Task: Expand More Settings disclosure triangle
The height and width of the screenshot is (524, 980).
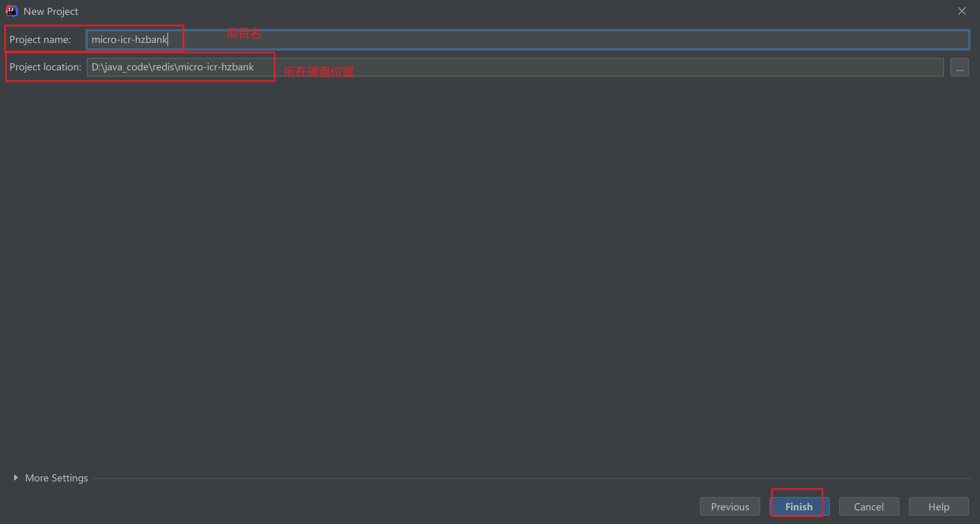Action: pyautogui.click(x=16, y=478)
